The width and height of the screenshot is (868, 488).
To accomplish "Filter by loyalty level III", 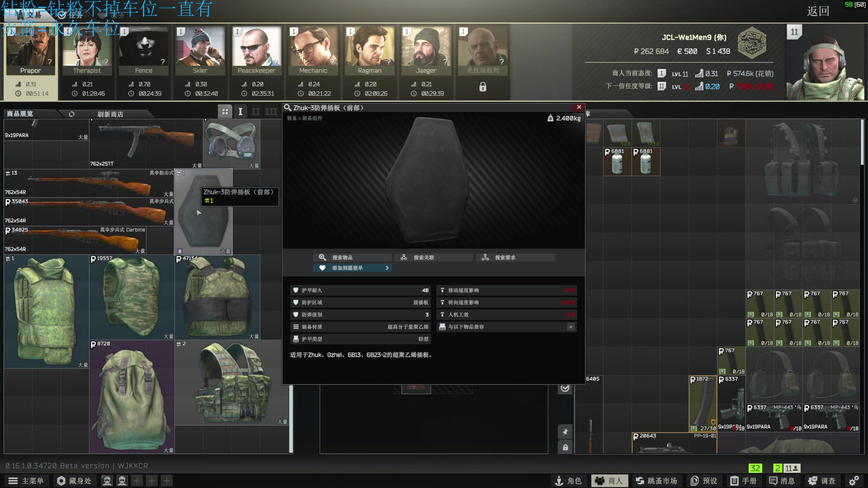I will click(x=271, y=112).
